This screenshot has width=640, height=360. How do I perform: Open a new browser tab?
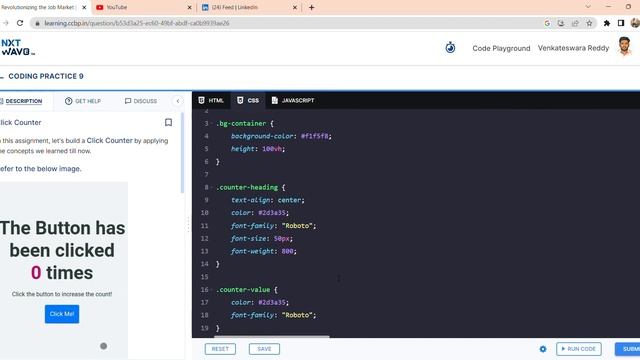click(x=311, y=7)
